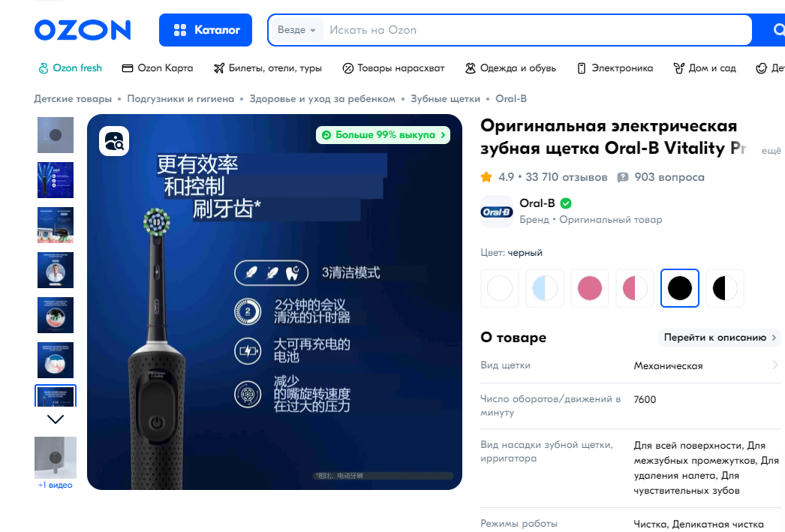785x532 pixels.
Task: Open Товары нарасхват section
Action: point(393,68)
